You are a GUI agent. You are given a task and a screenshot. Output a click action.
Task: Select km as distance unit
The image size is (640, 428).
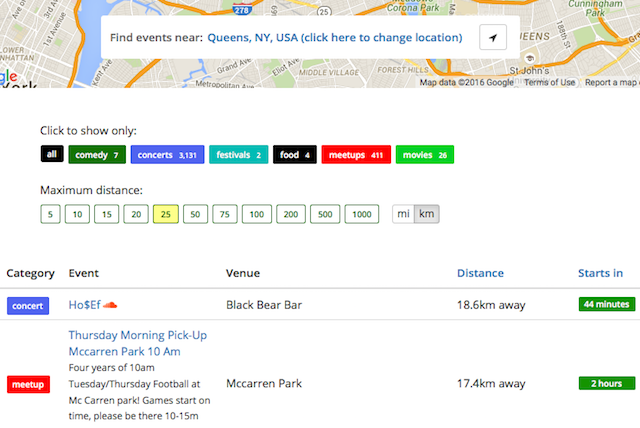(x=426, y=214)
